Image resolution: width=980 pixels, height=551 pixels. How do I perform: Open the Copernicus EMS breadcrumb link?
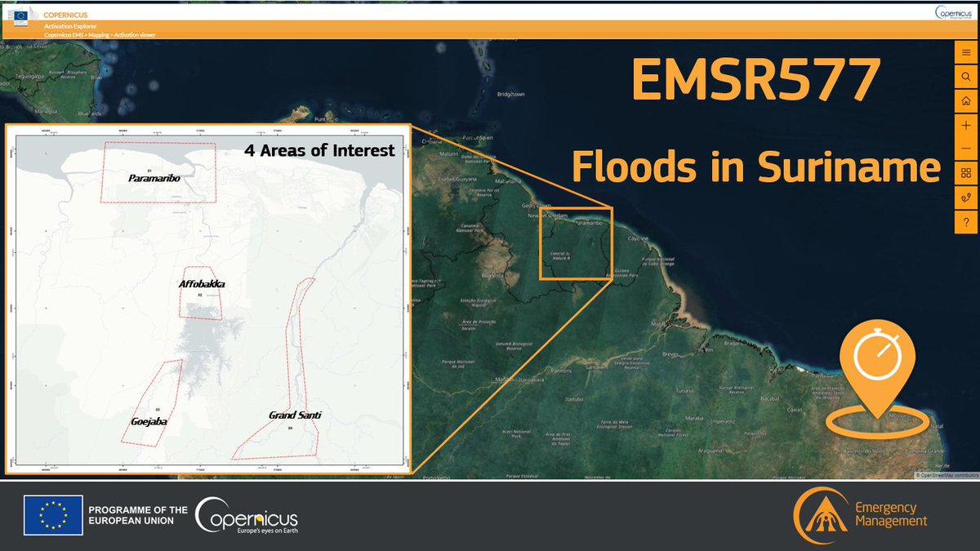tap(65, 34)
